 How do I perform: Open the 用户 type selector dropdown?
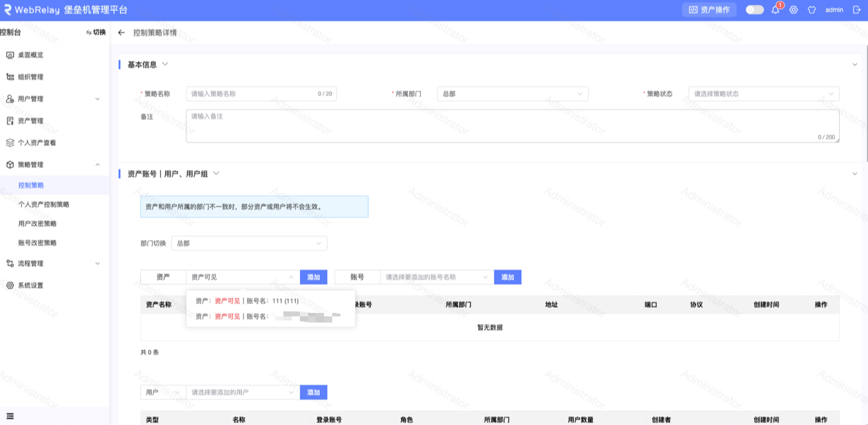[x=163, y=392]
